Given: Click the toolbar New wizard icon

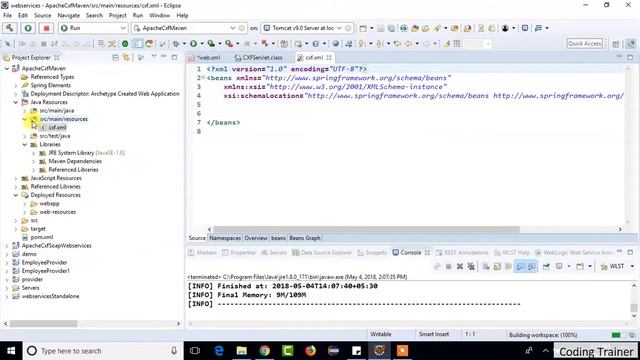Looking at the screenshot, I should coord(363,28).
